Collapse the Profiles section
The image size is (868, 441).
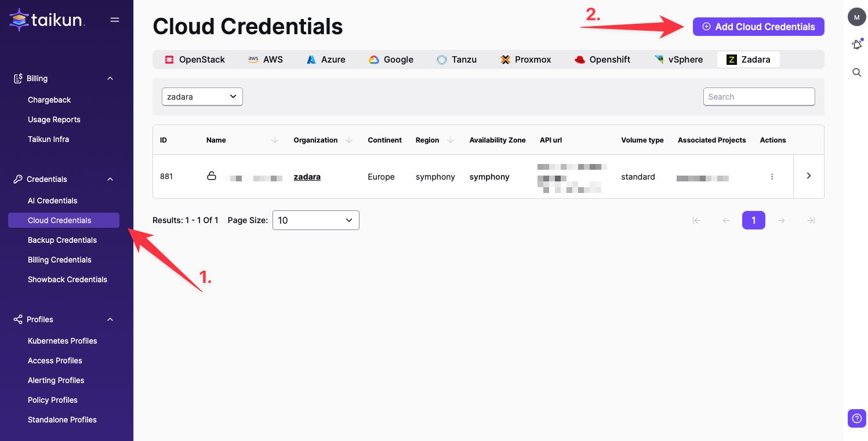coord(110,319)
